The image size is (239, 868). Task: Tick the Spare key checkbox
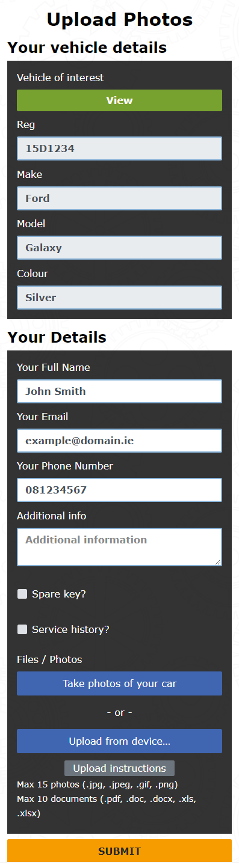(22, 594)
